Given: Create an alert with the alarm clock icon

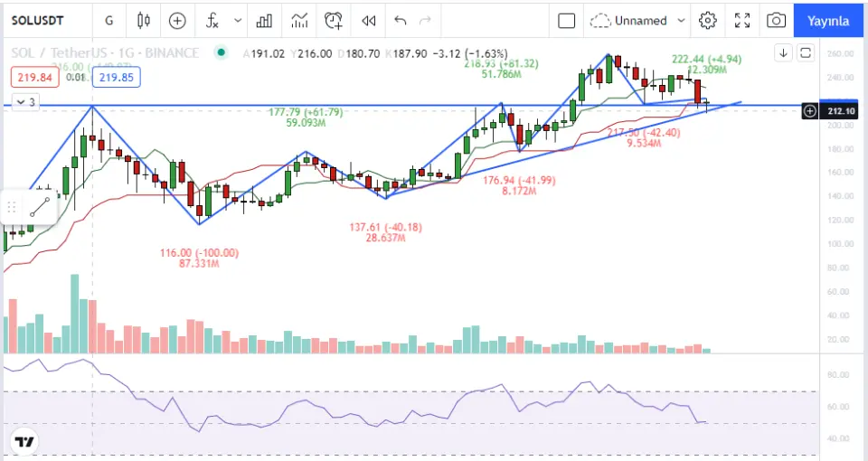Looking at the screenshot, I should coord(334,20).
